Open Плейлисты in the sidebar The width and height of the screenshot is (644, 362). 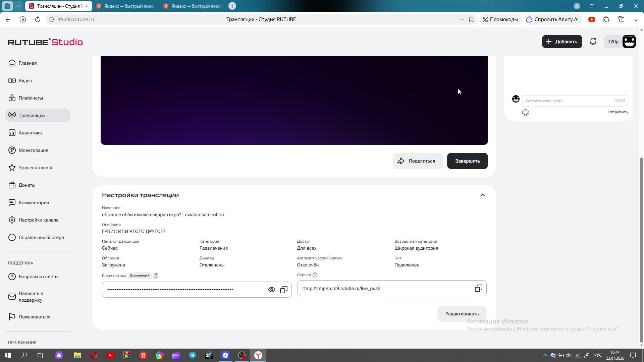pyautogui.click(x=38, y=98)
